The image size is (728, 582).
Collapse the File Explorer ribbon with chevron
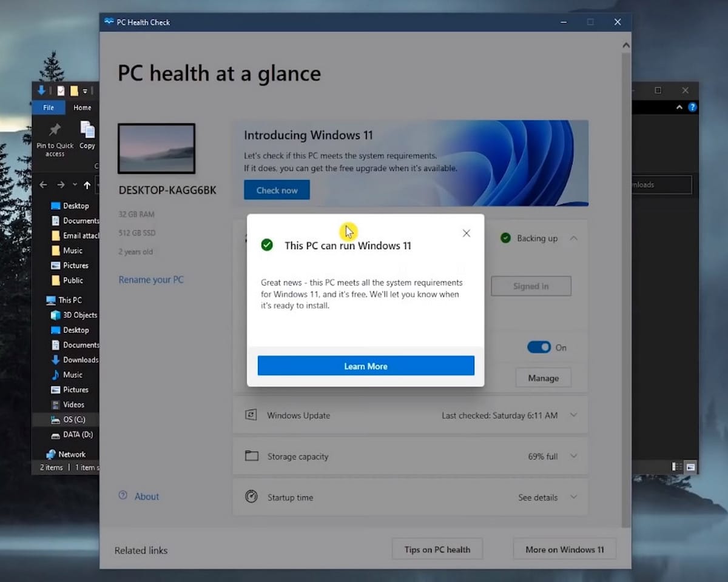tap(679, 107)
